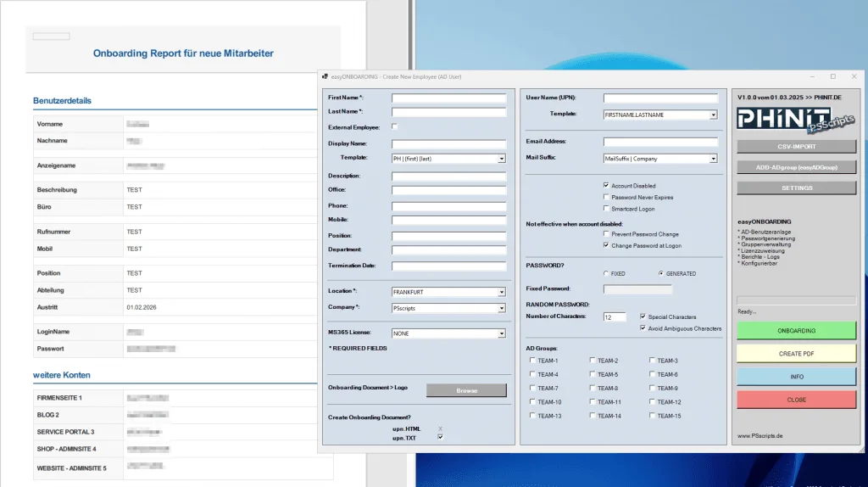
Task: Open SETTINGS from the right panel
Action: pos(796,188)
